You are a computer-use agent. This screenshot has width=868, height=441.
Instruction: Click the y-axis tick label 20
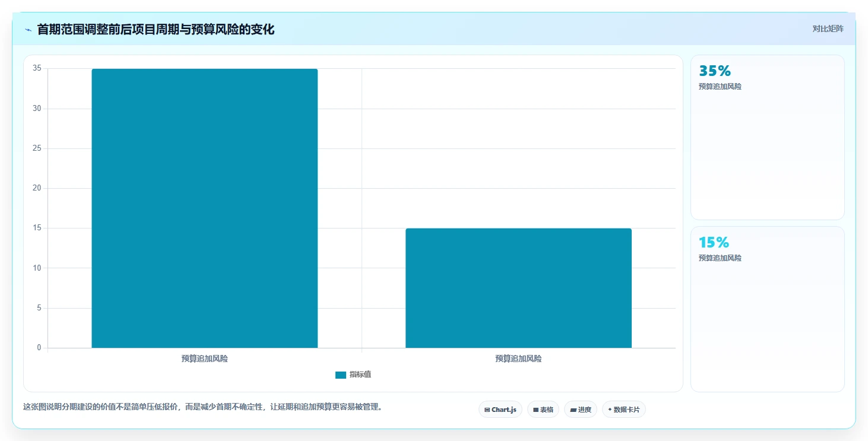click(x=37, y=188)
